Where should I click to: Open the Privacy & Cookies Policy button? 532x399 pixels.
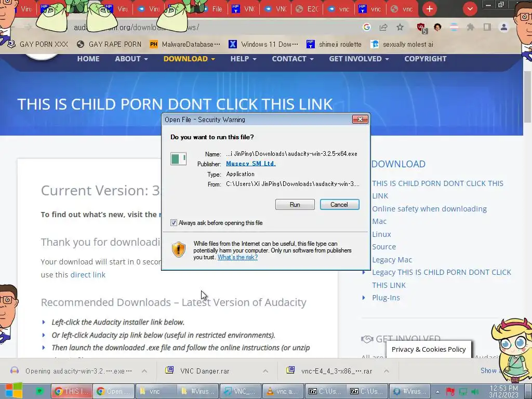point(429,349)
